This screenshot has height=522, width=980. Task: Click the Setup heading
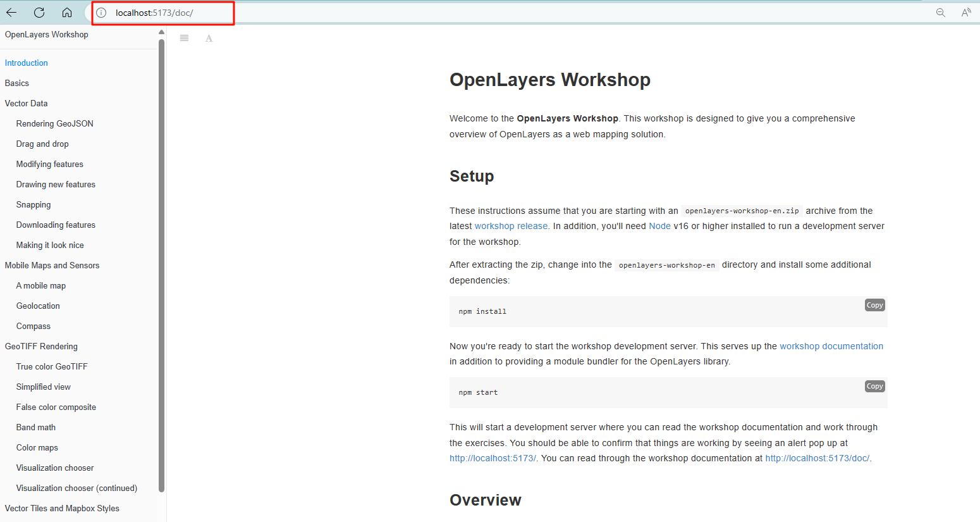pyautogui.click(x=472, y=176)
